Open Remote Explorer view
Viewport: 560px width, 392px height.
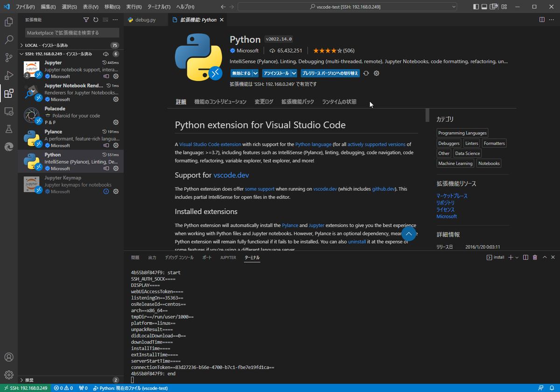coord(9,112)
